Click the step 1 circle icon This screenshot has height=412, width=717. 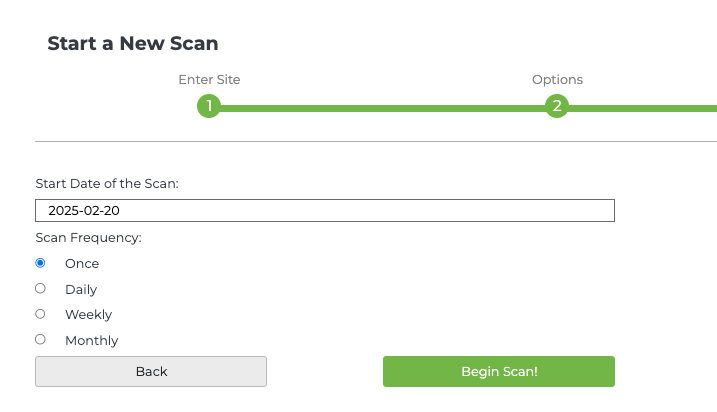click(x=208, y=106)
